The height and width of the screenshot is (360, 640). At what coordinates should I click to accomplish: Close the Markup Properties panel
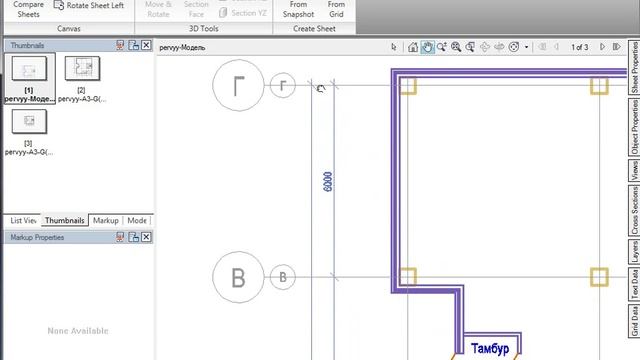coord(146,237)
